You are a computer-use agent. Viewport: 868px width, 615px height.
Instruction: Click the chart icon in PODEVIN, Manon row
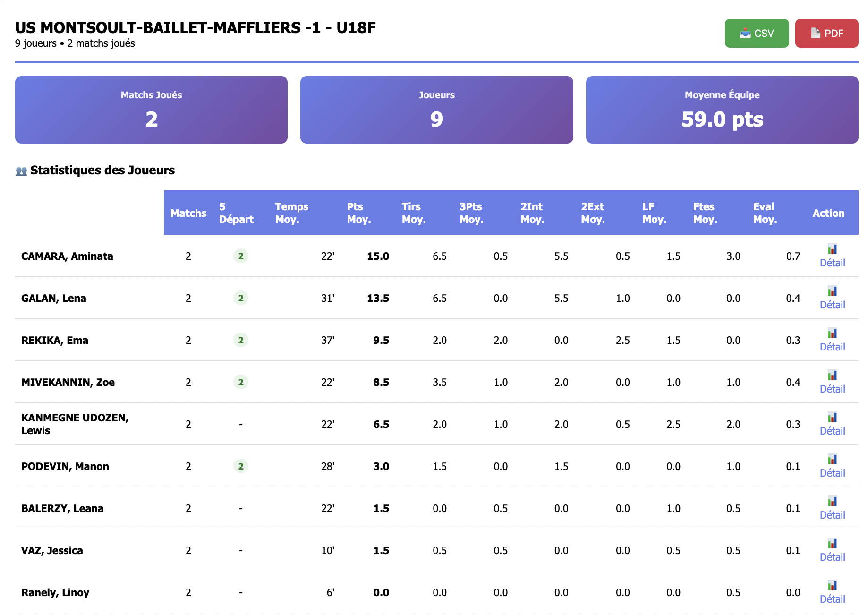click(x=832, y=459)
